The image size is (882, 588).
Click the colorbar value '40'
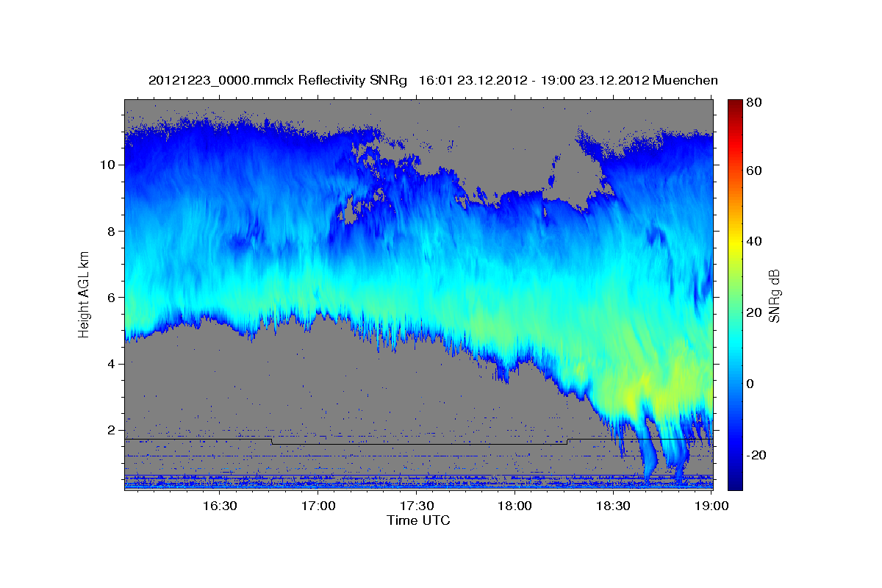tap(755, 241)
